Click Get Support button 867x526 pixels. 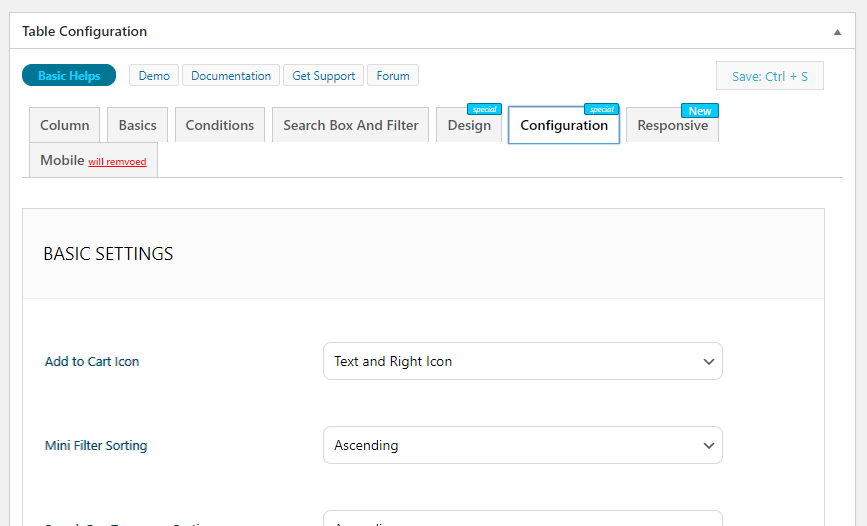tap(323, 75)
